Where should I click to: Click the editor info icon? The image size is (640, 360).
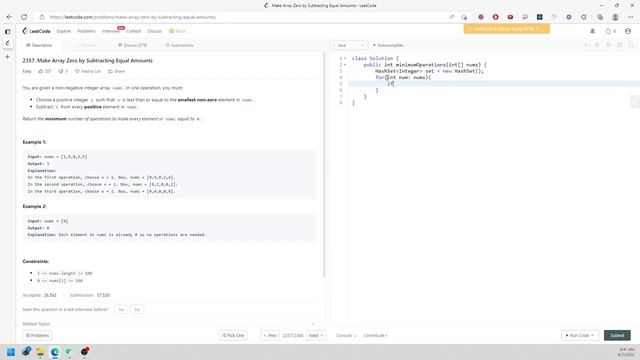tap(585, 45)
